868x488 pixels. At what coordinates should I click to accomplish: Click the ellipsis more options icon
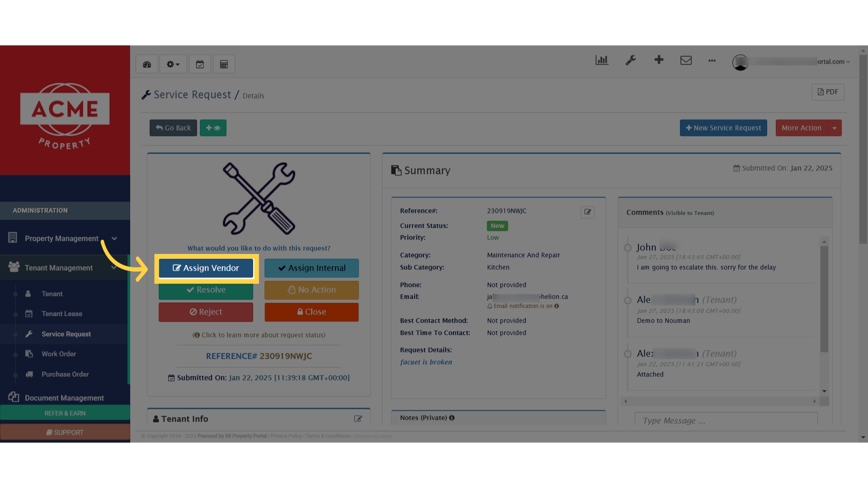pyautogui.click(x=712, y=61)
